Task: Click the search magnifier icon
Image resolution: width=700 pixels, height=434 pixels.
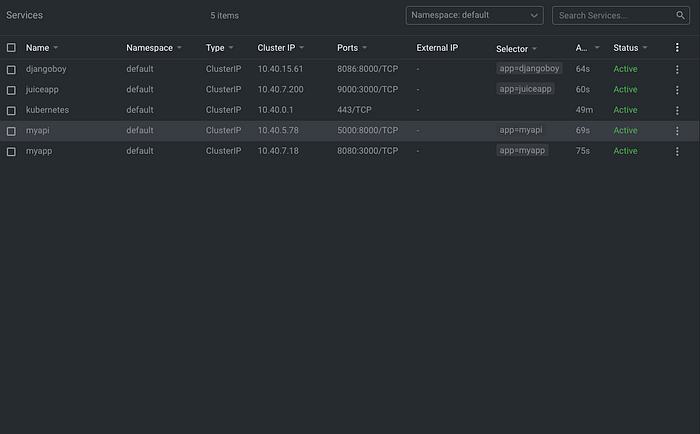Action: (680, 15)
